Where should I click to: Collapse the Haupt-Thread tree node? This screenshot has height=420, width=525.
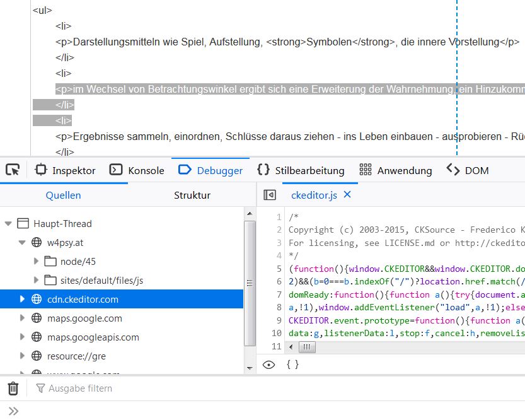[8, 223]
